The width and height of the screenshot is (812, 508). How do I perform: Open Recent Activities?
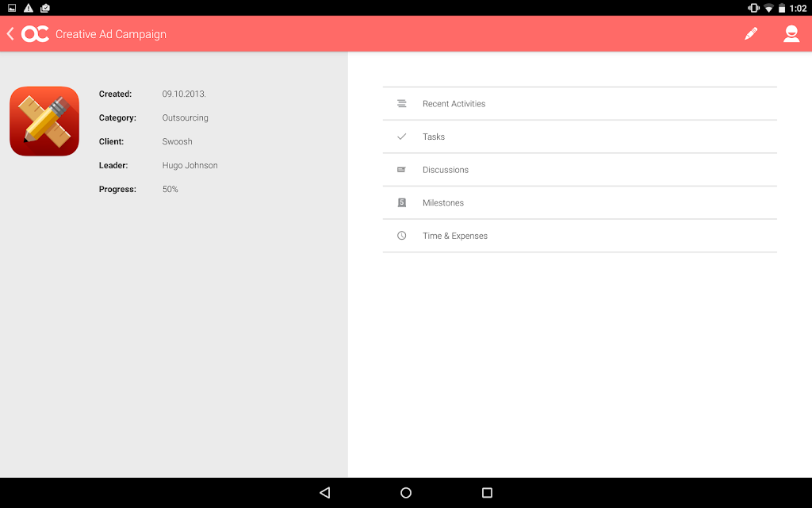pyautogui.click(x=580, y=104)
